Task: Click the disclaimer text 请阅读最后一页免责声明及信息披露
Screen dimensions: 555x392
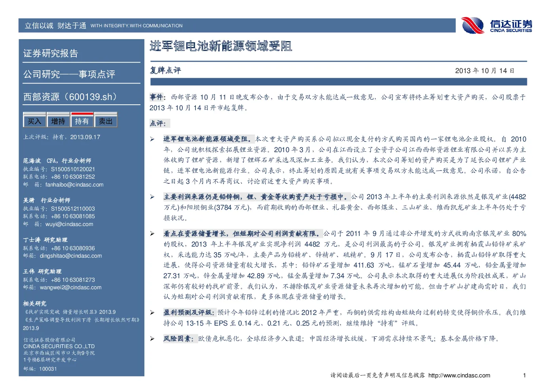Action: pos(378,375)
